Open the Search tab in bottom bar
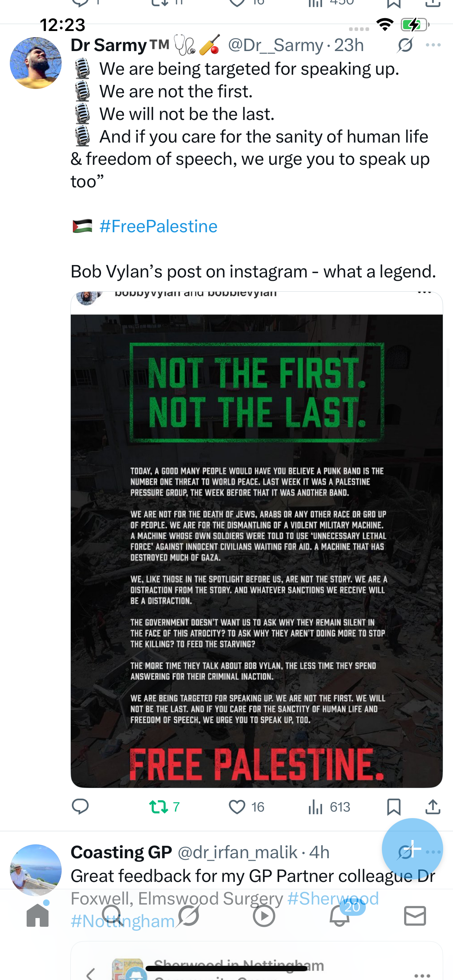The height and width of the screenshot is (980, 453). click(x=113, y=915)
